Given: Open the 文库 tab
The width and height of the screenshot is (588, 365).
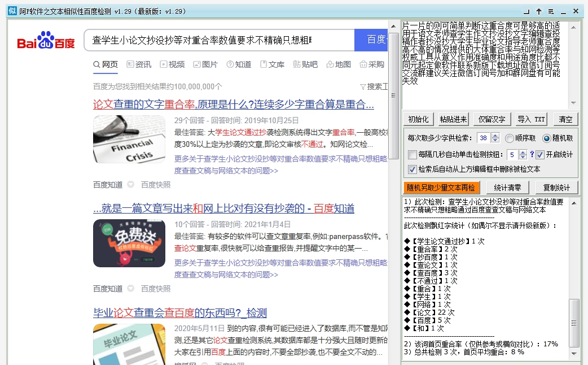Looking at the screenshot, I should 272,64.
